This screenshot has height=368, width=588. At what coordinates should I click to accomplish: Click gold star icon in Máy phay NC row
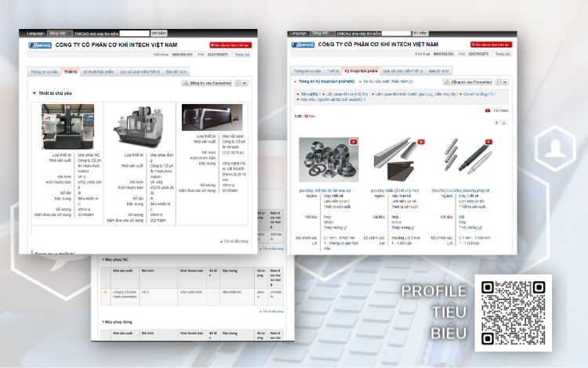tap(105, 292)
